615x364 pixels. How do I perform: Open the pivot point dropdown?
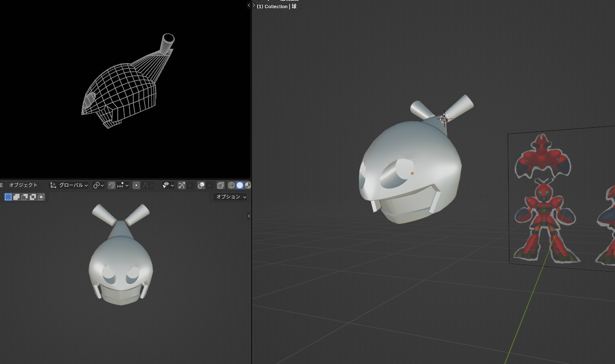pos(98,185)
